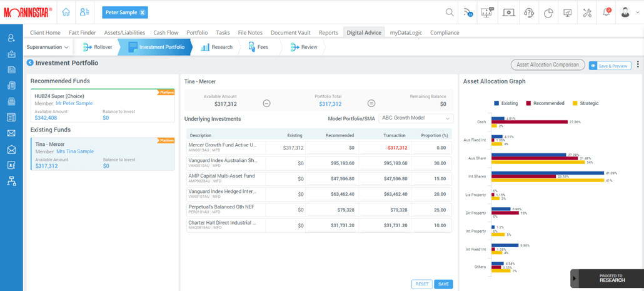Open the pie chart icon in top bar

tap(548, 13)
